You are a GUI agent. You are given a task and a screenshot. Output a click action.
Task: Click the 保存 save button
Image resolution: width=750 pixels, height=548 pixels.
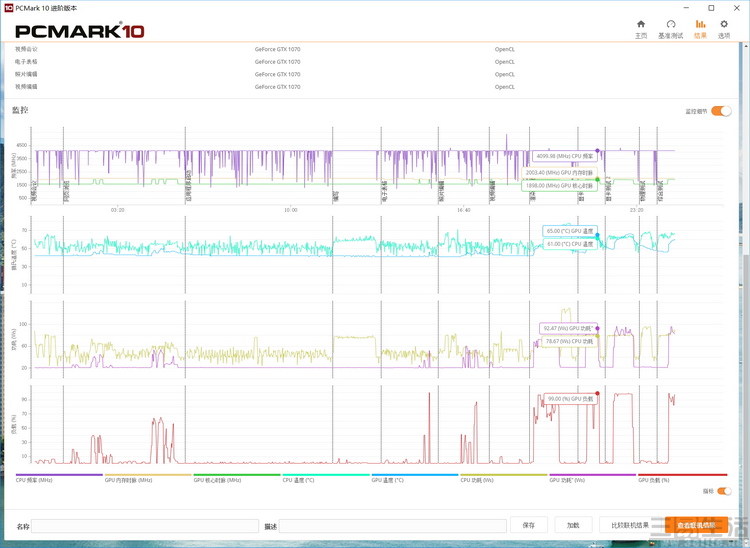[529, 525]
